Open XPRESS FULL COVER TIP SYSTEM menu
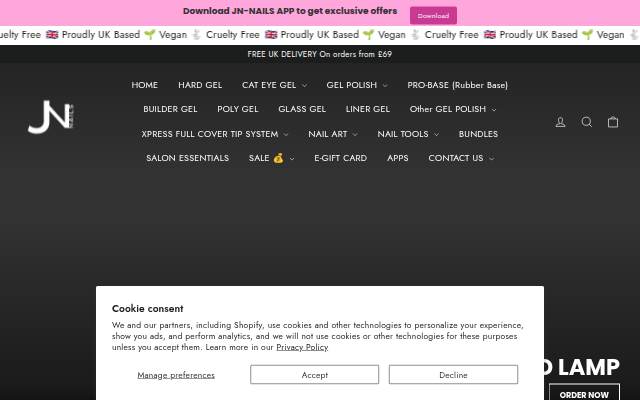This screenshot has width=640, height=400. coord(215,134)
